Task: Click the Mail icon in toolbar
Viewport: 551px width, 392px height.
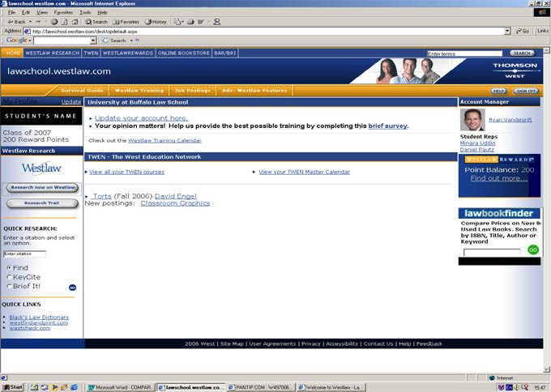Action: point(177,22)
